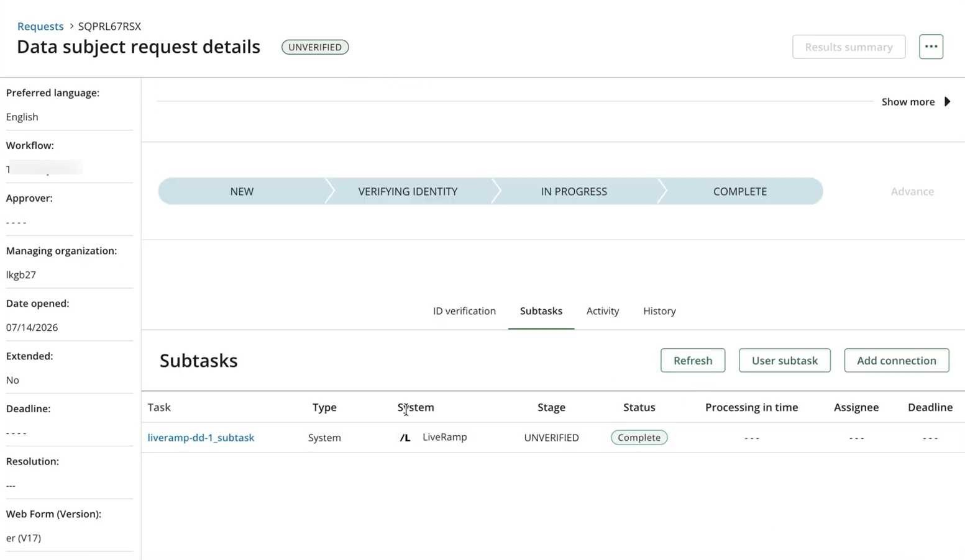Select the IN PROGRESS stage

click(574, 191)
